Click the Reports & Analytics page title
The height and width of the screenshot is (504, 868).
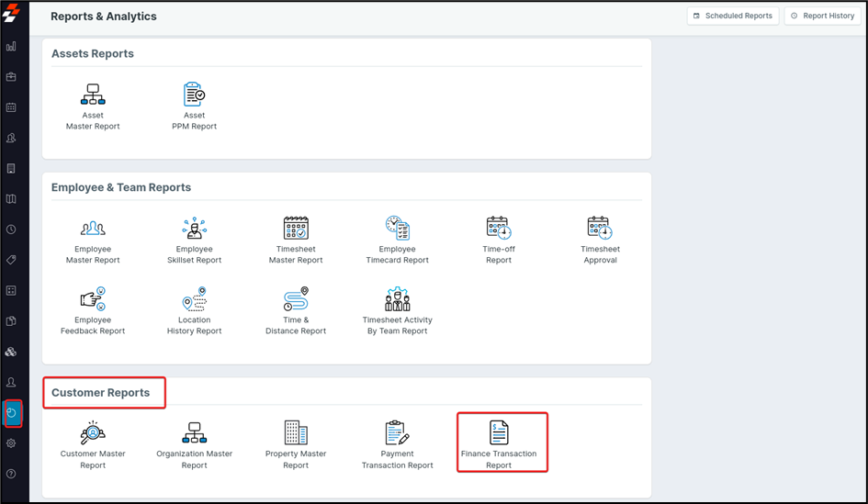tap(104, 17)
